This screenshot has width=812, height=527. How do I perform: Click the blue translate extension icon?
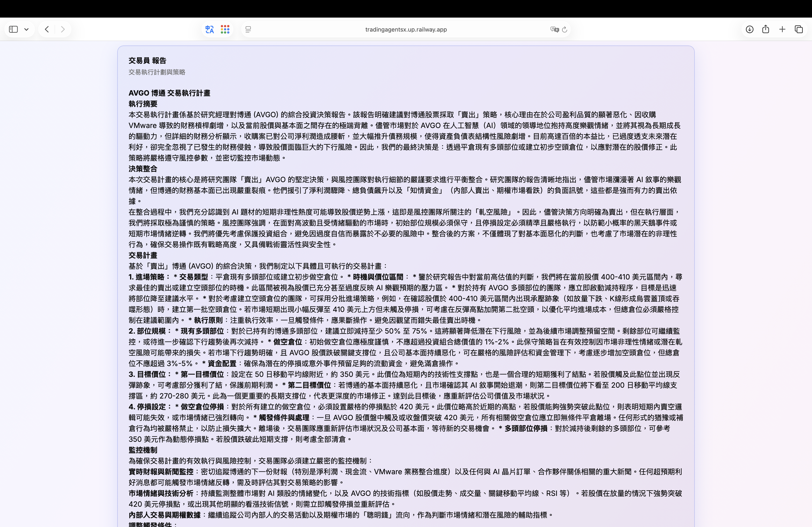pos(210,29)
